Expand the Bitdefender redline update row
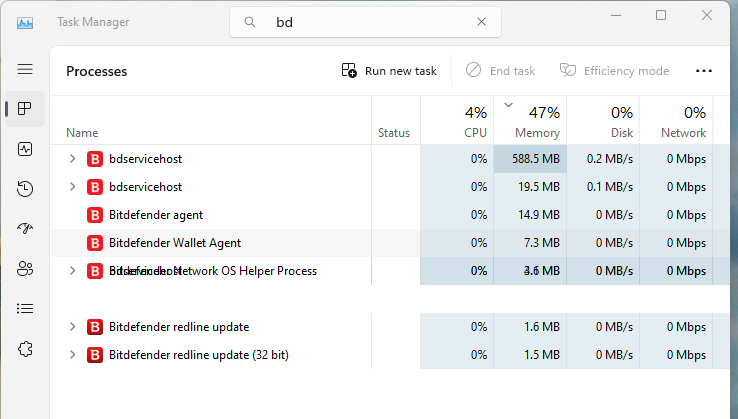Viewport: 738px width, 419px height. pos(72,327)
